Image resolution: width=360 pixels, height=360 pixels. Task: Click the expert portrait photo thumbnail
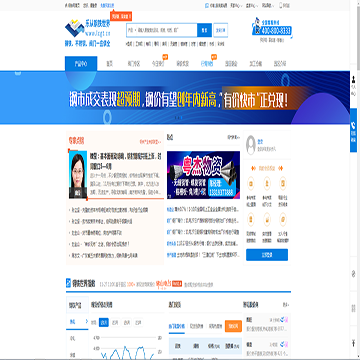point(78,174)
